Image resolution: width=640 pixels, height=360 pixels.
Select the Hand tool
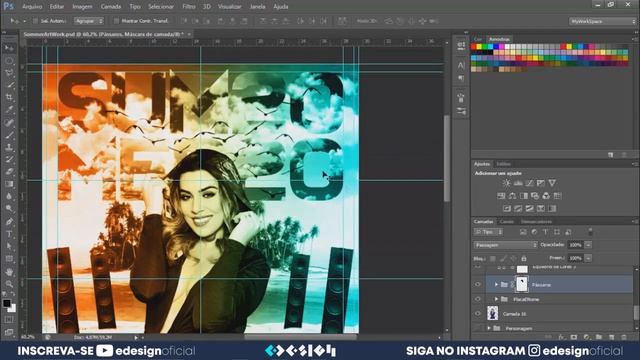click(9, 271)
